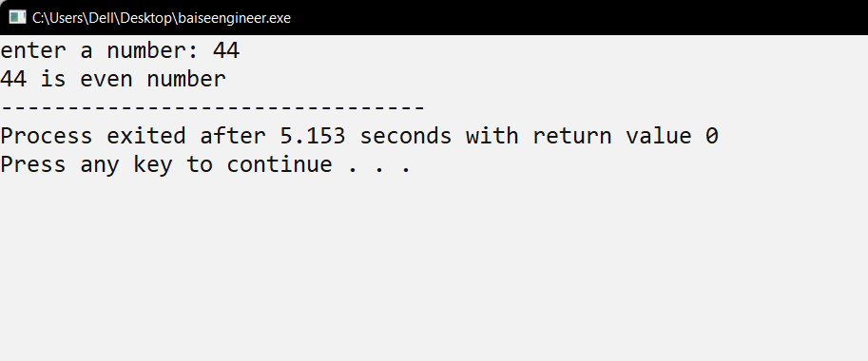Viewport: 868px width, 361px height.
Task: Click the word "exited" in exit message
Action: [x=146, y=136]
